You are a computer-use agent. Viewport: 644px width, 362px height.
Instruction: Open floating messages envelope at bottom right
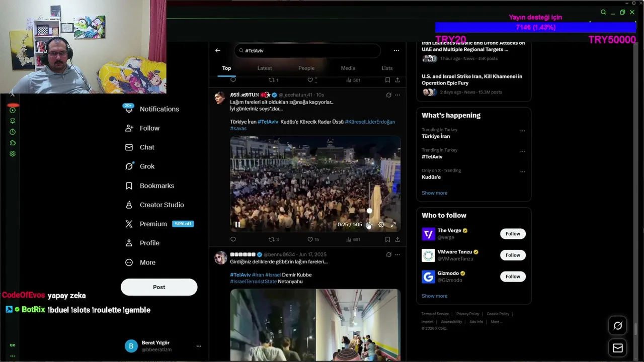click(x=618, y=348)
